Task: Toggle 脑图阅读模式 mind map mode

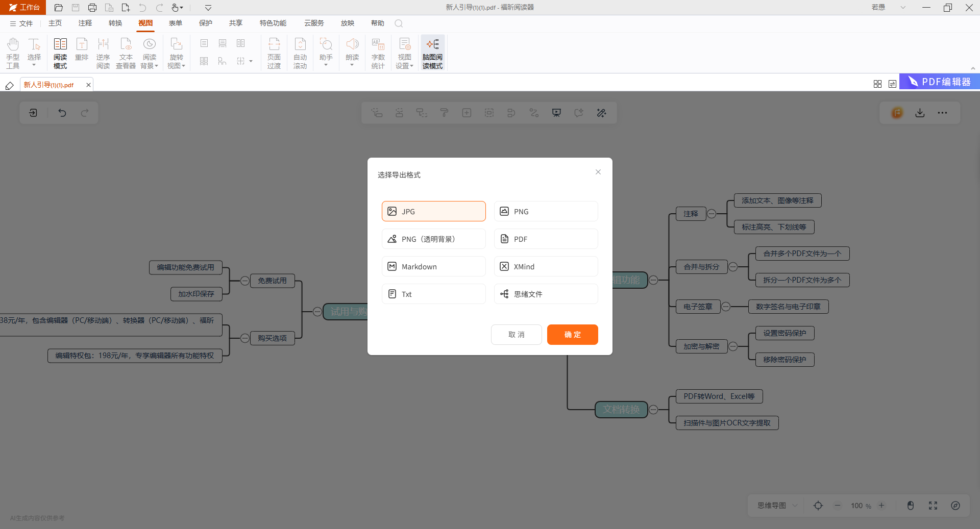Action: click(432, 53)
